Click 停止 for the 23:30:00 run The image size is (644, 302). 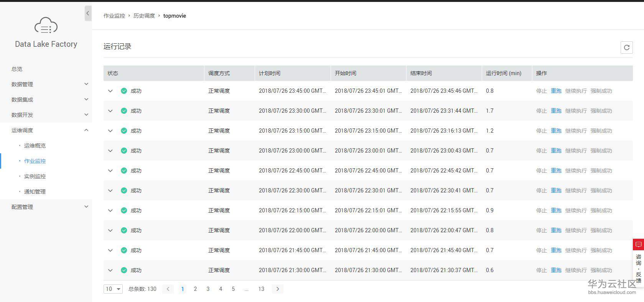[x=542, y=111]
